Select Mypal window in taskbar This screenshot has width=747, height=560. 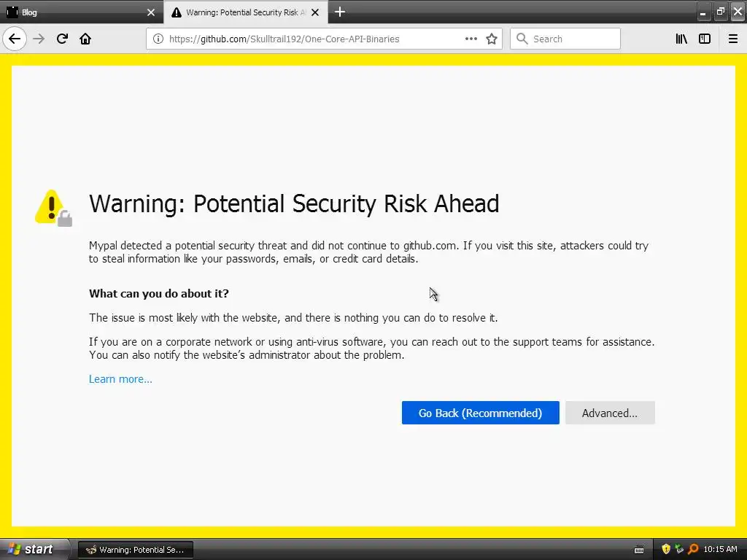[135, 550]
